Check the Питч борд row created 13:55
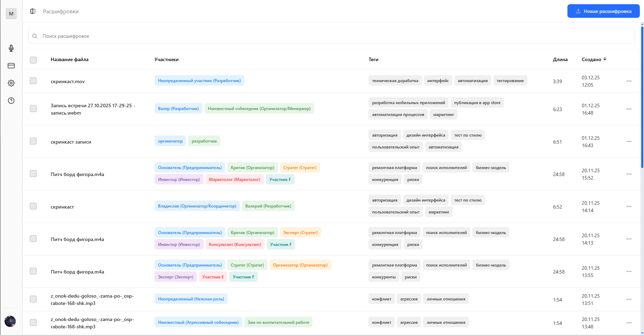The height and width of the screenshot is (335, 644). (33, 271)
